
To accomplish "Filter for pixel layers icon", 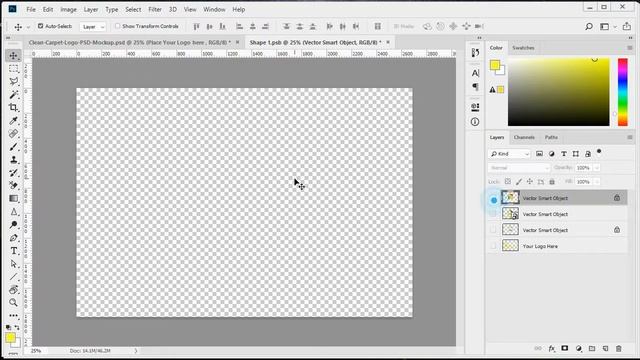I will 539,154.
